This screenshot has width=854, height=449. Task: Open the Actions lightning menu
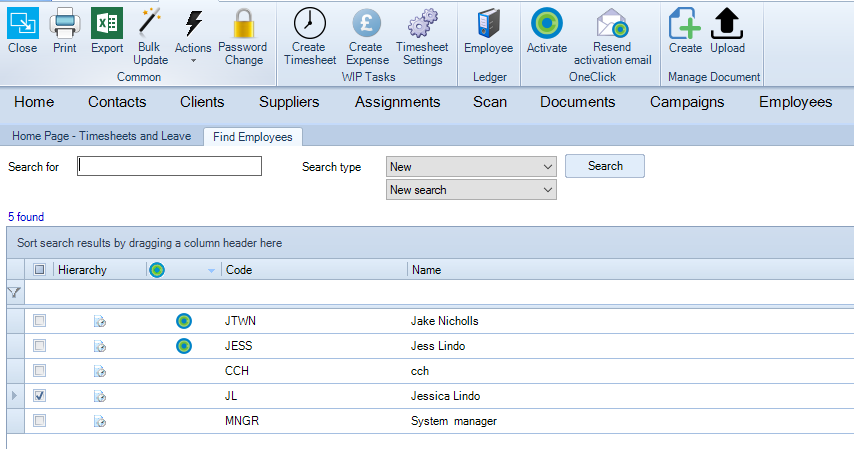[x=193, y=24]
